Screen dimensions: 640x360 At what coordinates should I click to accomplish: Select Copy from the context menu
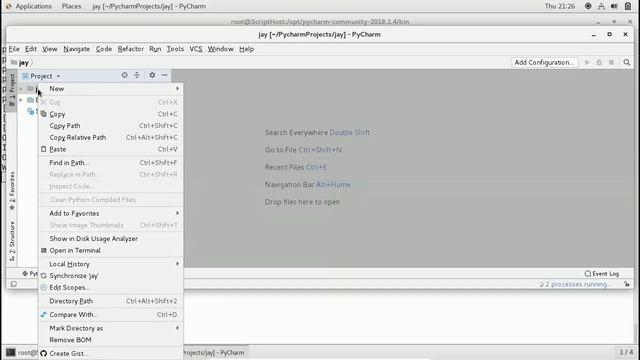(111, 114)
